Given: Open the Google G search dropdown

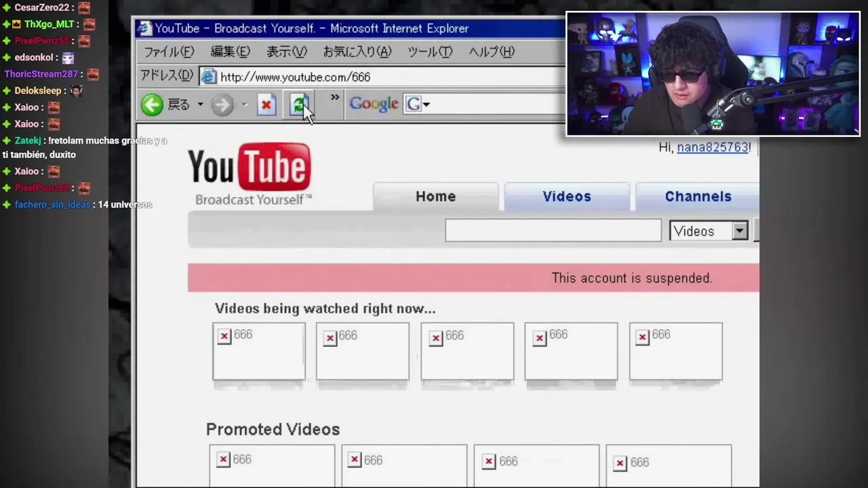Looking at the screenshot, I should coord(418,104).
